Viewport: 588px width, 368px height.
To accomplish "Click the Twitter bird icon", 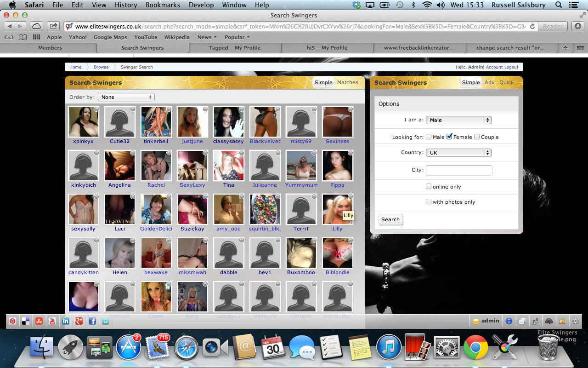I will (x=106, y=321).
